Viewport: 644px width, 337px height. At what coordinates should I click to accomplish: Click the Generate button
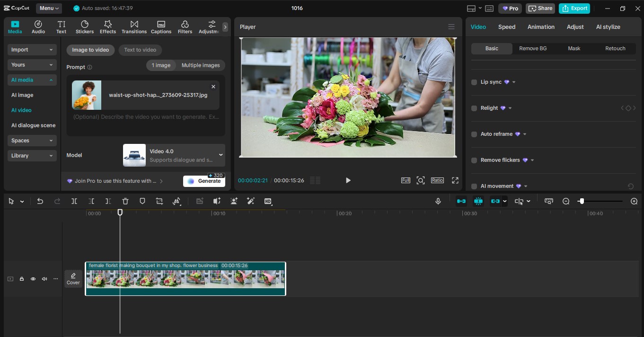coord(204,181)
